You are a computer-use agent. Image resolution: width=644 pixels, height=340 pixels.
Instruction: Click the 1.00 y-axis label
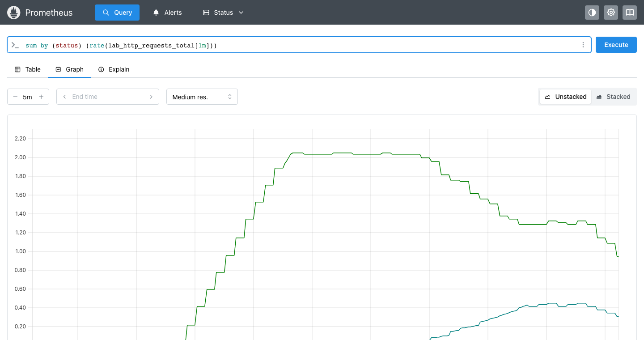coord(20,251)
